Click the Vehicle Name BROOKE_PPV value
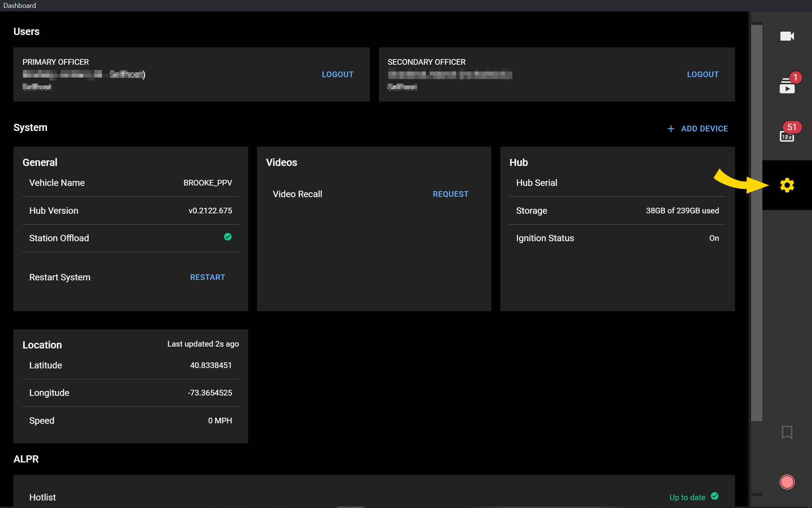Screen dimensions: 812x508 tap(208, 183)
